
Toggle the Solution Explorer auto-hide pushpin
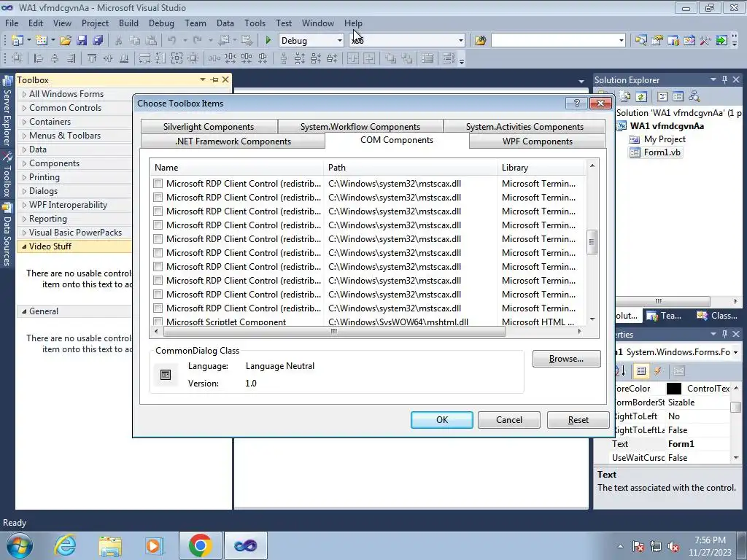724,79
